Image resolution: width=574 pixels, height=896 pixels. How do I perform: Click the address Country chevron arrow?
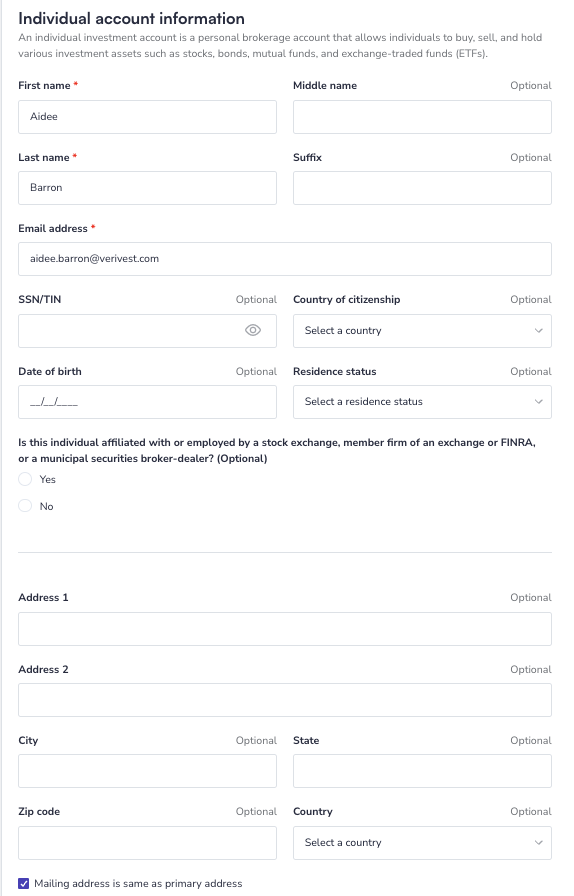tap(539, 843)
